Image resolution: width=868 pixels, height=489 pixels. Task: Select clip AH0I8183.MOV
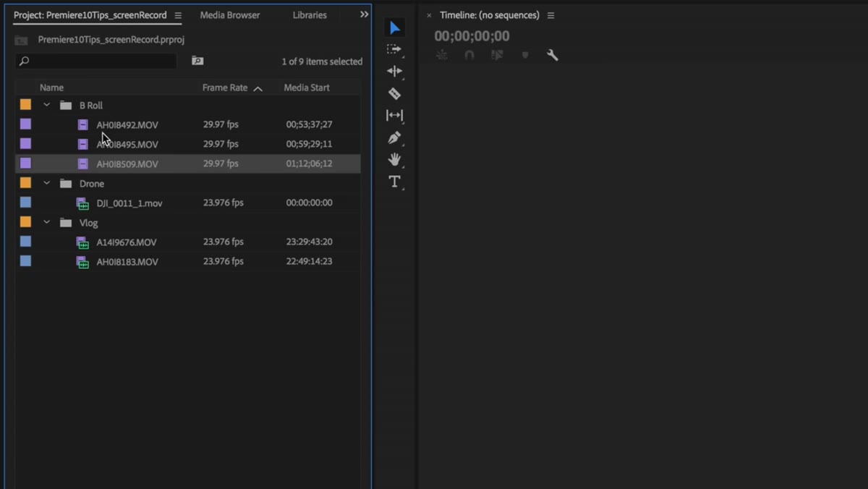[x=127, y=262]
